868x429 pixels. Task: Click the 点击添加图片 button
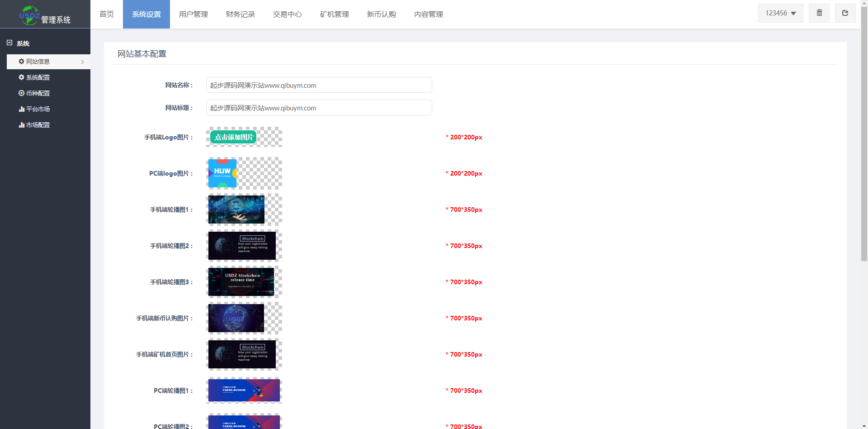click(233, 137)
